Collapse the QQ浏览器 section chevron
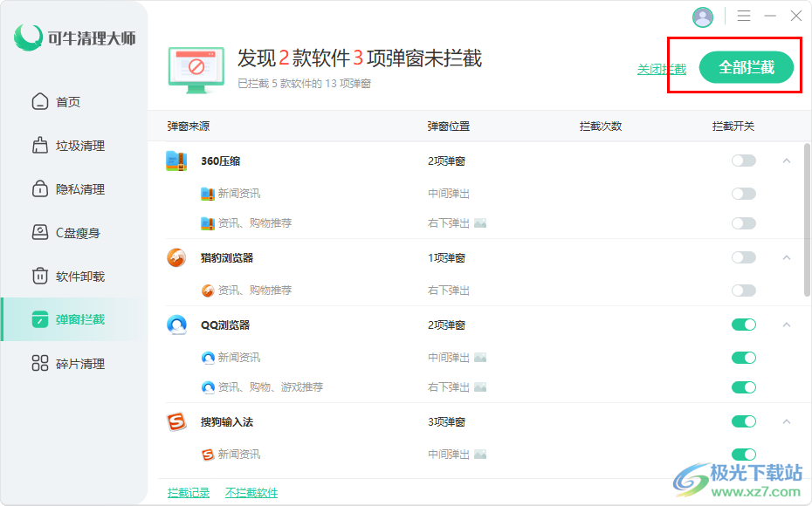Screen dimensions: 812x506 coord(786,325)
